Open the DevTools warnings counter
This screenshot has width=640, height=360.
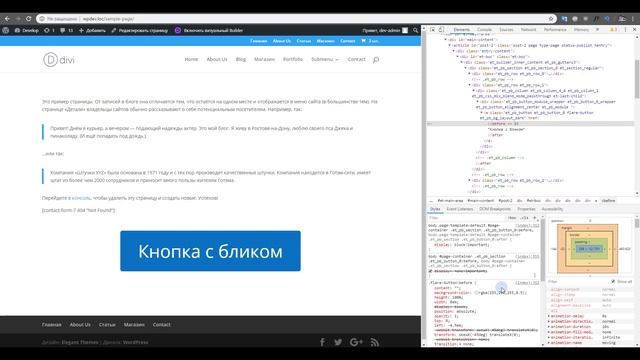click(x=613, y=30)
